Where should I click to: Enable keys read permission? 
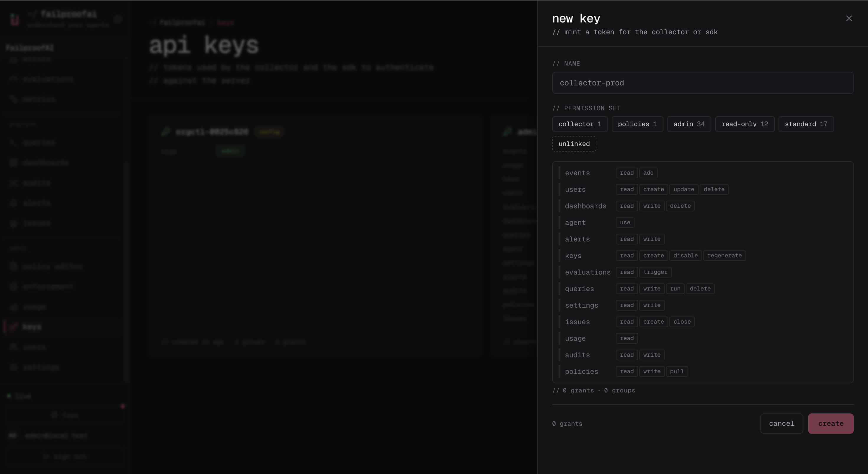pyautogui.click(x=627, y=255)
